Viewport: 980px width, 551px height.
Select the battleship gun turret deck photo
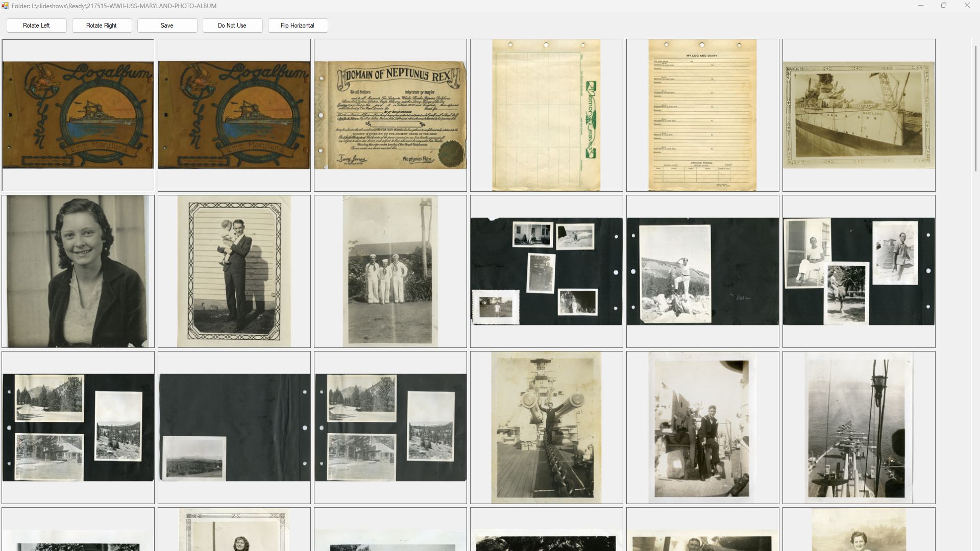[x=547, y=428]
